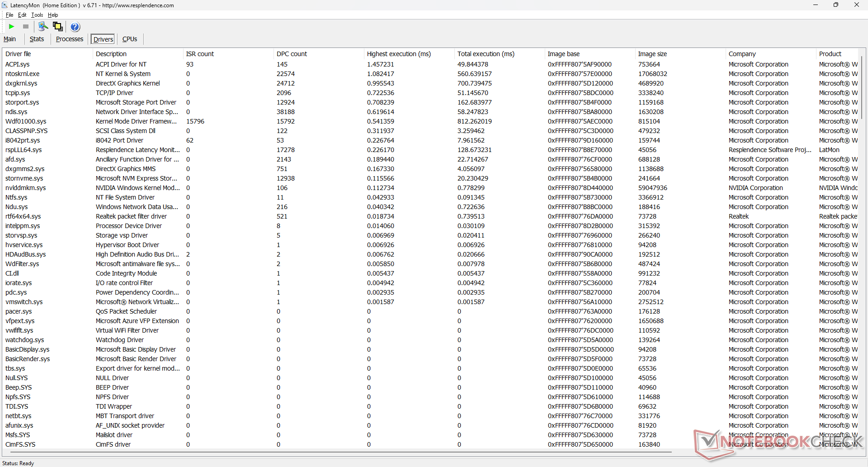868x467 pixels.
Task: Switch to the Main tab
Action: pos(10,39)
